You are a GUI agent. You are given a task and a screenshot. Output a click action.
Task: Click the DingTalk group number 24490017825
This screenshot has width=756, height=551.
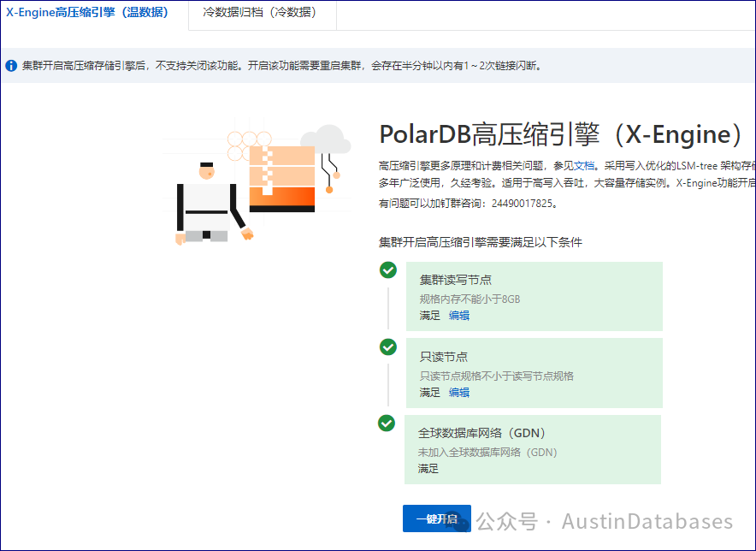click(x=522, y=204)
